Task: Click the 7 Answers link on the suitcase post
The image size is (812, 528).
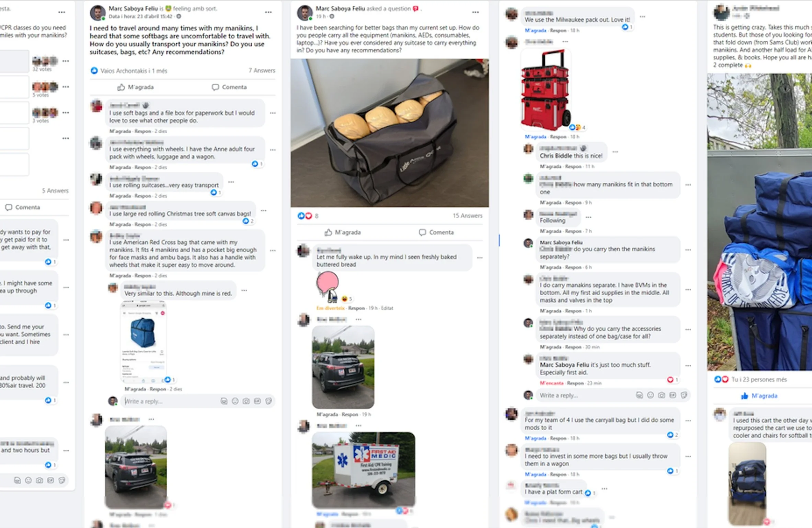Action: pos(262,71)
